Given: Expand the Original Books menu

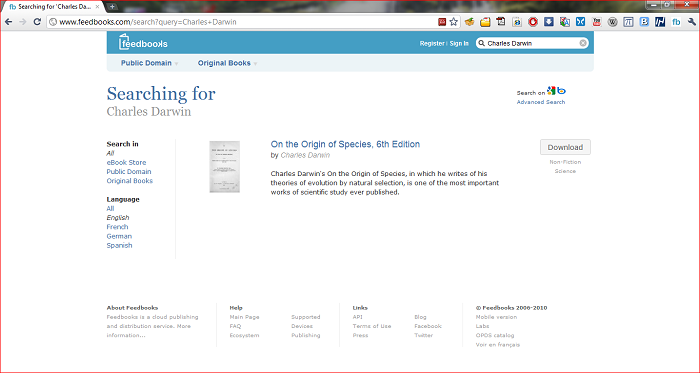Looking at the screenshot, I should 227,63.
